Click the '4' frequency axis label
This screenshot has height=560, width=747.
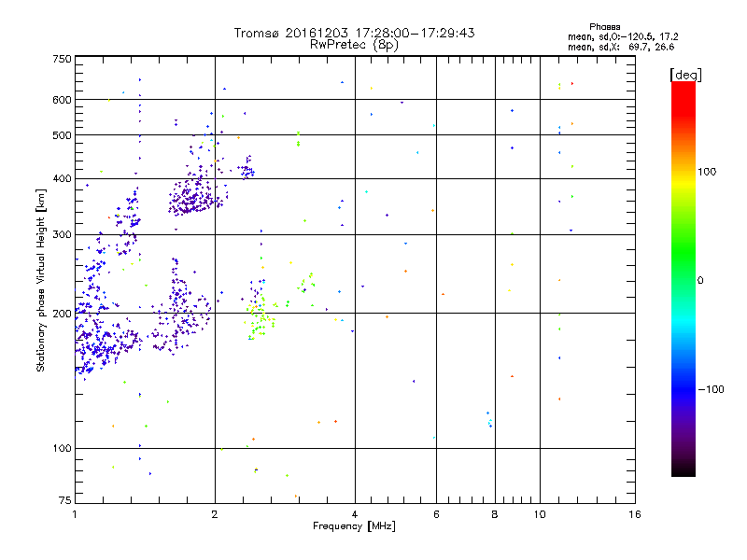pyautogui.click(x=355, y=514)
